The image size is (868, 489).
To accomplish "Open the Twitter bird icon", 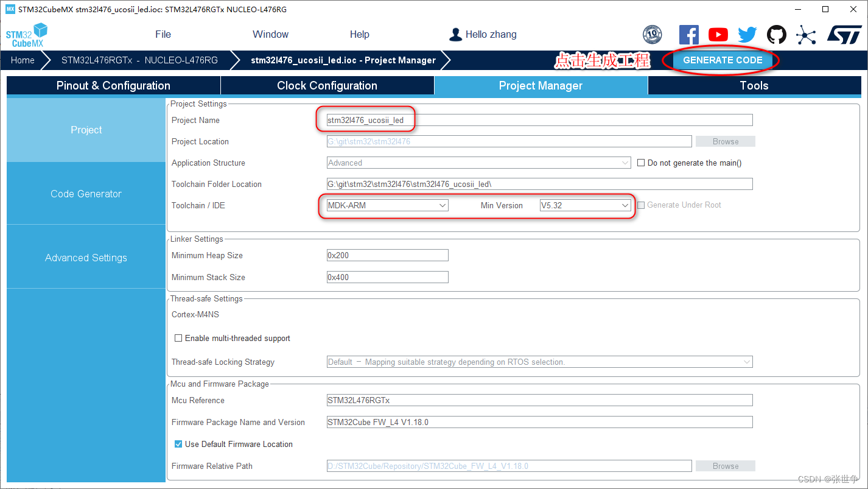I will click(x=747, y=35).
